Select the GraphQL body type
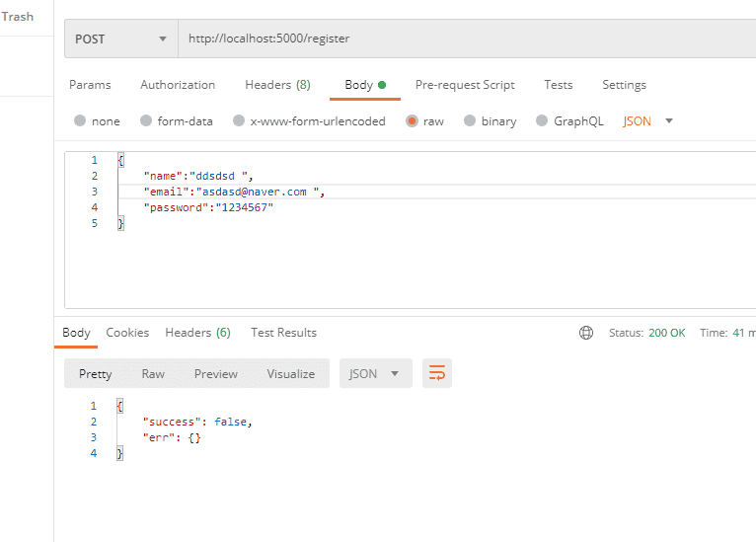 pyautogui.click(x=542, y=121)
